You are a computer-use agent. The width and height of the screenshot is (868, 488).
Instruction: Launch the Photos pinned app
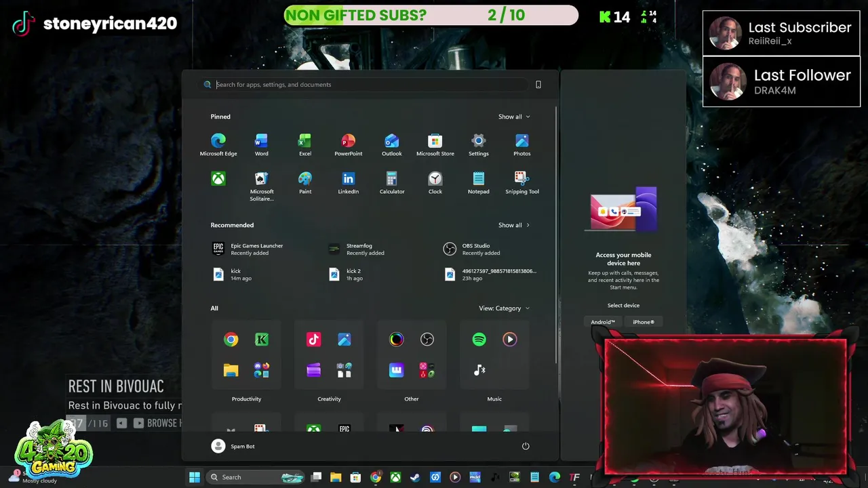tap(522, 144)
